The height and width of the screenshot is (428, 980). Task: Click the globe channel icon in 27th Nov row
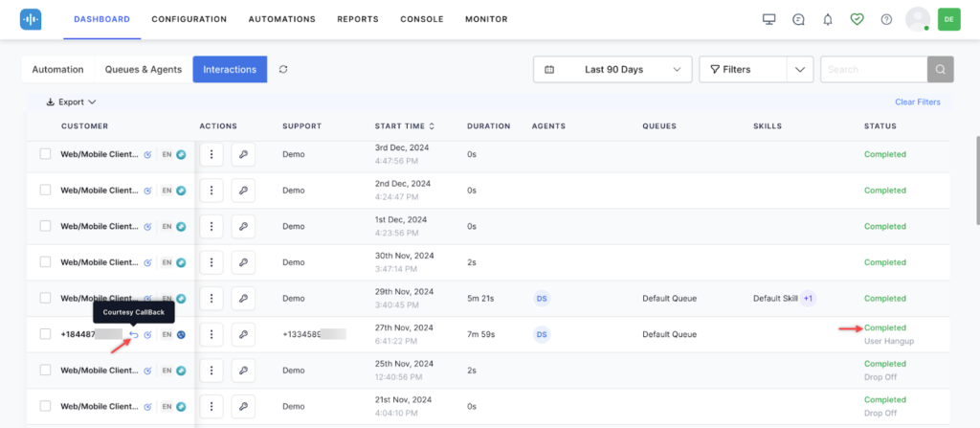(x=181, y=335)
